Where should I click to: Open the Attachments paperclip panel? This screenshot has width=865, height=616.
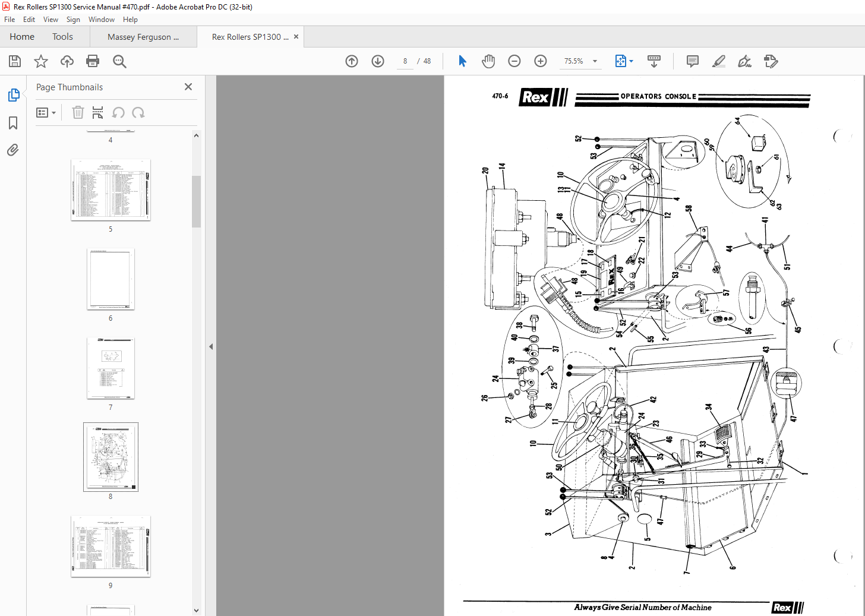[x=13, y=150]
